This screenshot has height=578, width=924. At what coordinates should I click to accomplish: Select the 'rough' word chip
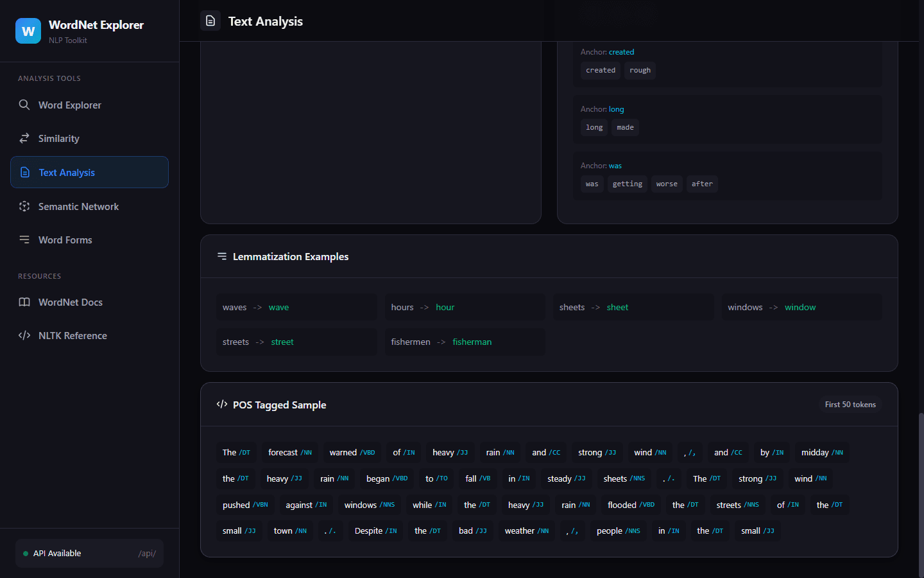pyautogui.click(x=640, y=70)
